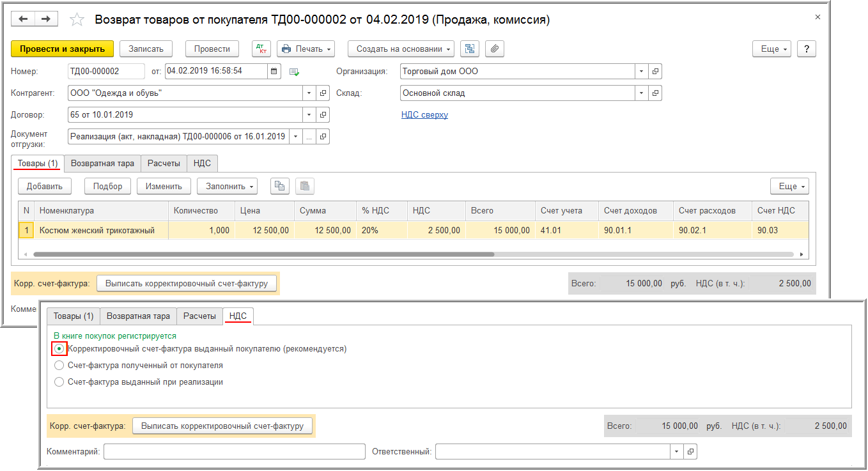Open the Склад field's linked record

(655, 93)
